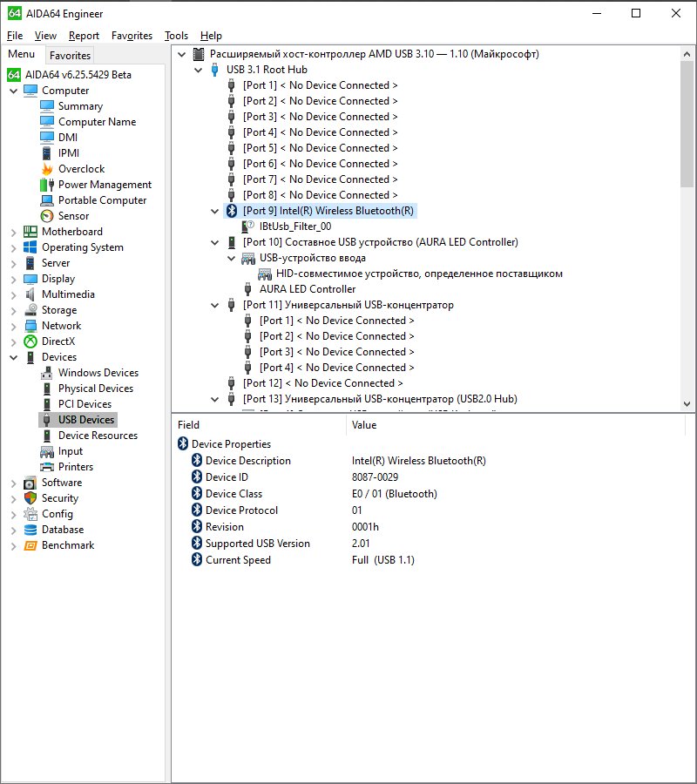Click the Operating System Windows icon
Image resolution: width=697 pixels, height=784 pixels.
(30, 247)
